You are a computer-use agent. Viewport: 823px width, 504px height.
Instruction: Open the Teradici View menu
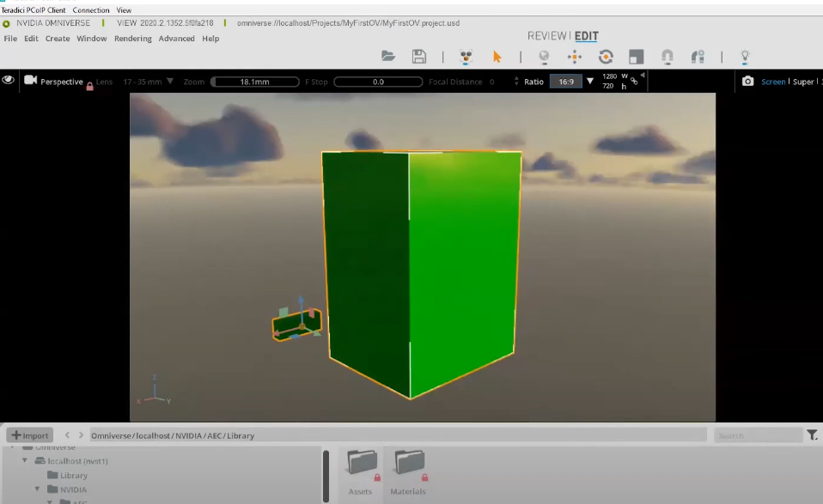[x=124, y=10]
